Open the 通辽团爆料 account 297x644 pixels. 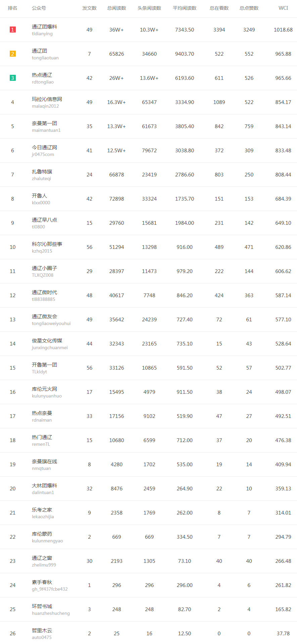tap(44, 27)
